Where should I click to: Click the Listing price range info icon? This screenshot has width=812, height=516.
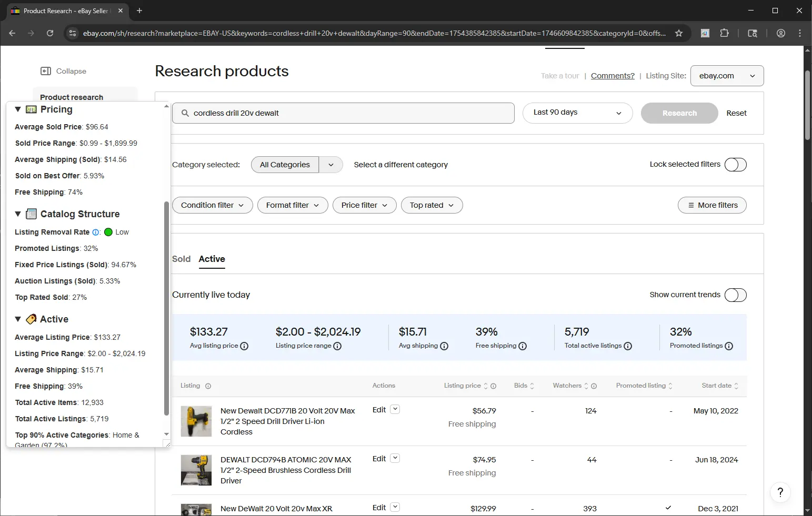tap(337, 346)
